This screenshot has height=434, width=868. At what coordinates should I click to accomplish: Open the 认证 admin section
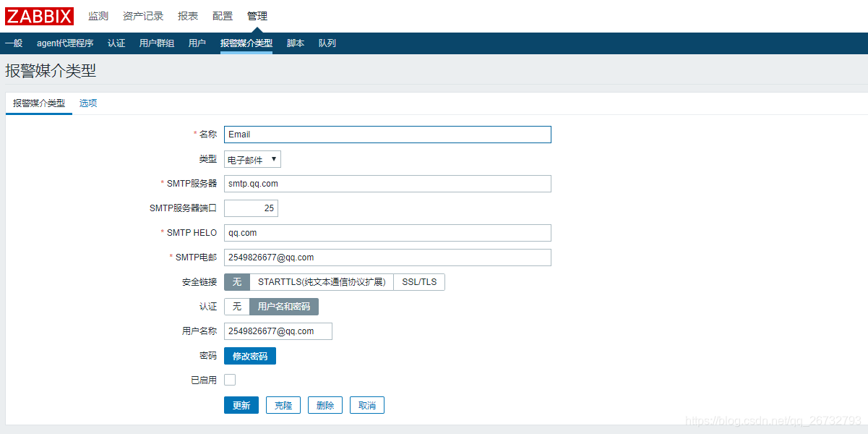(x=116, y=43)
